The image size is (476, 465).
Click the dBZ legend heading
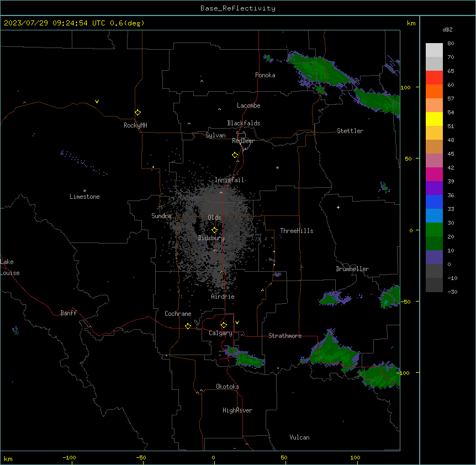(x=447, y=29)
